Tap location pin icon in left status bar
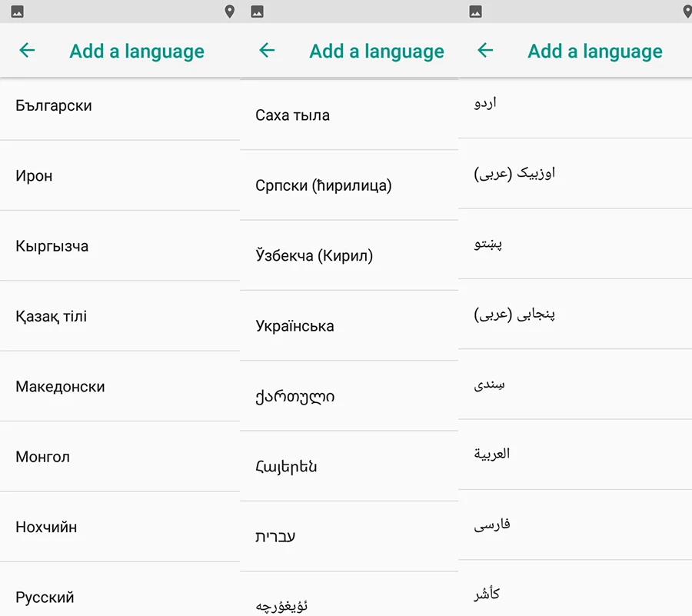 229,12
